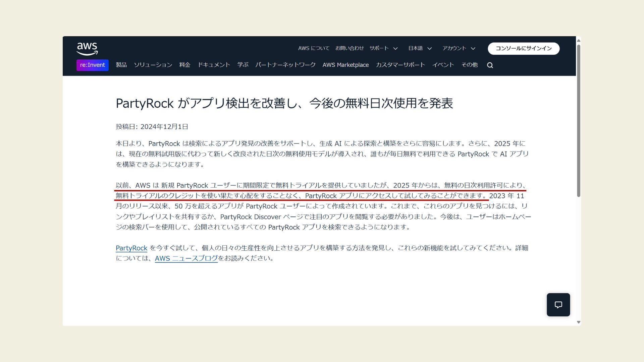Open the chat support widget icon
The image size is (644, 362).
(x=558, y=305)
